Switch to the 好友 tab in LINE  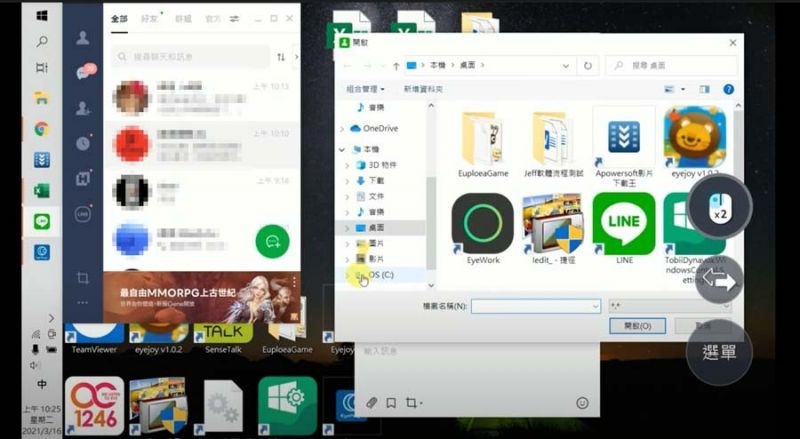pos(150,19)
